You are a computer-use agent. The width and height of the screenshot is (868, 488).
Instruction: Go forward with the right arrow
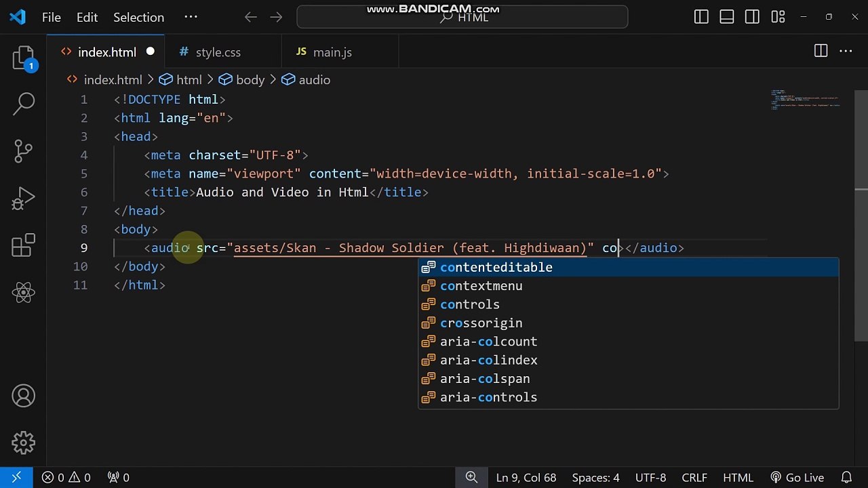276,17
